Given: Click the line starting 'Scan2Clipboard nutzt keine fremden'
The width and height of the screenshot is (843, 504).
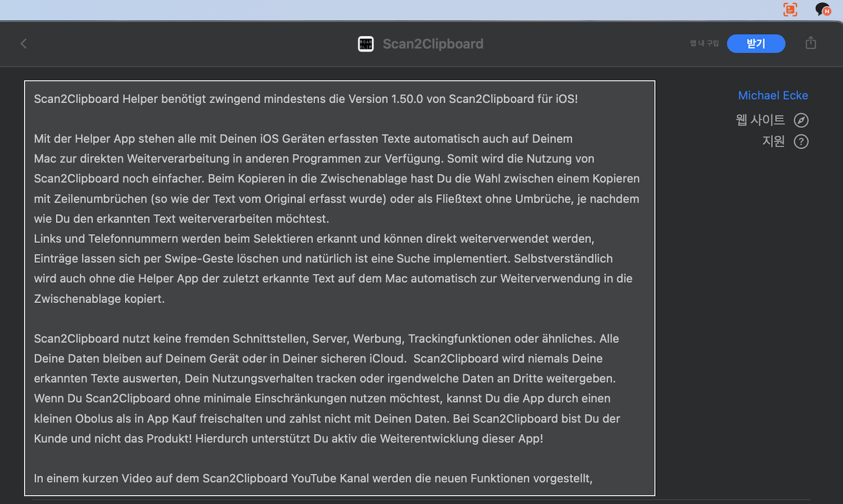Looking at the screenshot, I should click(x=326, y=339).
